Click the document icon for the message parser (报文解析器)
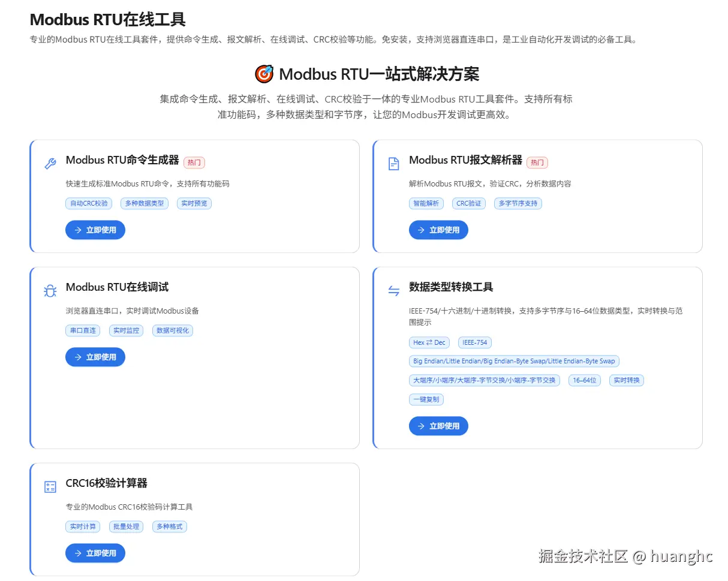Viewport: 728px width, 581px height. coord(393,164)
